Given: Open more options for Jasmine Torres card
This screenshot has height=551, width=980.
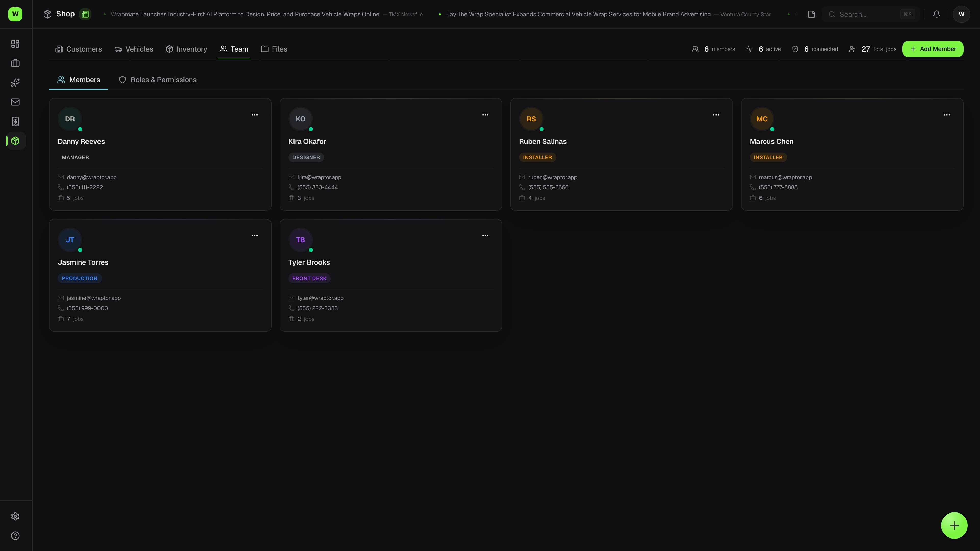Looking at the screenshot, I should click(x=254, y=236).
